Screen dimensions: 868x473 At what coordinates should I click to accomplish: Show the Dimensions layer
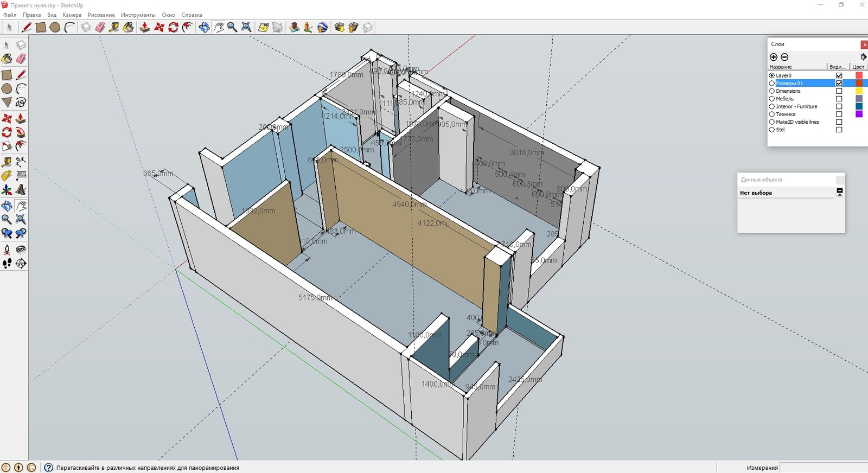839,91
